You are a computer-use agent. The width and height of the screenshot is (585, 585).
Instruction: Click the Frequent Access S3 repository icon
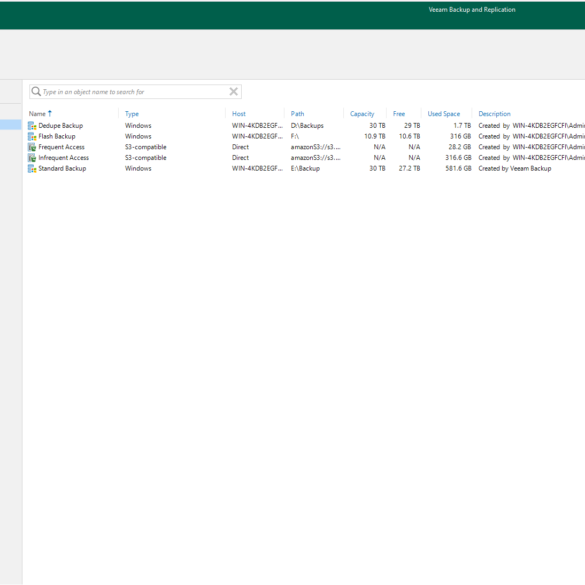pos(32,147)
